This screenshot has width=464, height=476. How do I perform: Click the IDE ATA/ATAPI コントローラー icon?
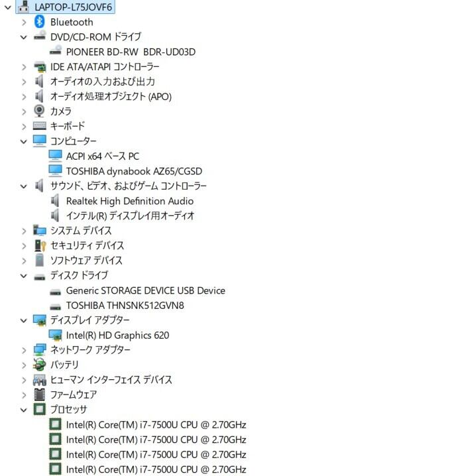click(40, 66)
